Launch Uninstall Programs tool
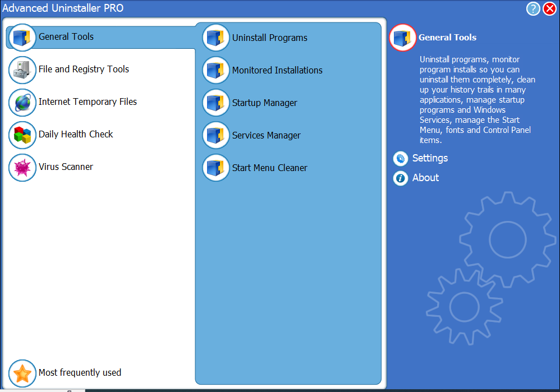Viewport: 560px width, 392px height. 270,38
